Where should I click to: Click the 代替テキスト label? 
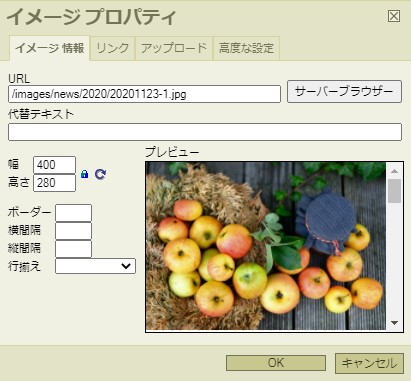coord(41,114)
